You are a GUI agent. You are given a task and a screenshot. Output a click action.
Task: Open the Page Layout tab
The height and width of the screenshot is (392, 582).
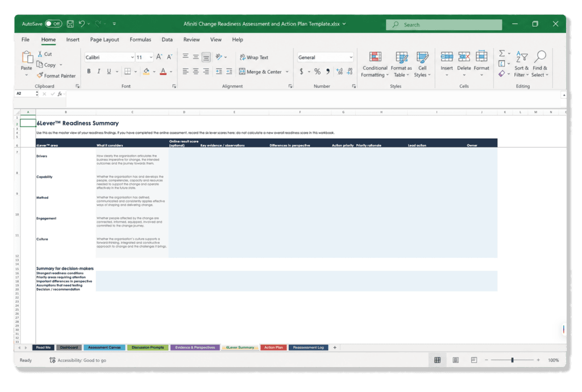[105, 39]
